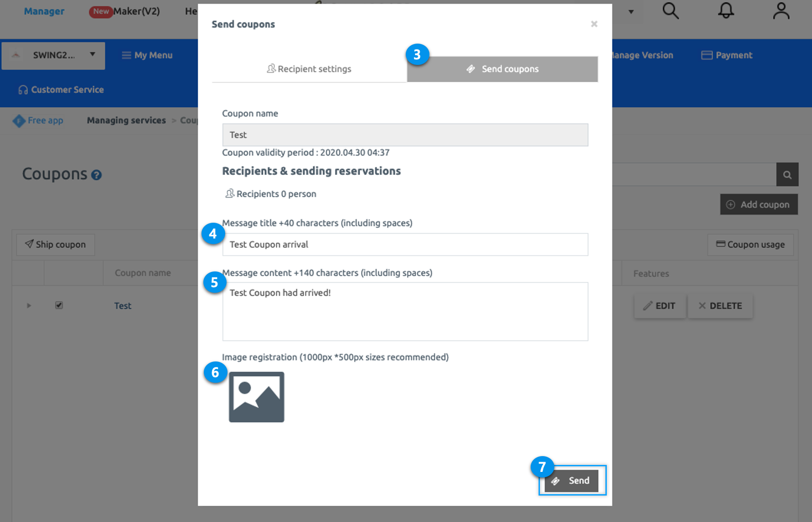Switch to Recipient settings tab
Screen dimensions: 812x522
click(309, 69)
